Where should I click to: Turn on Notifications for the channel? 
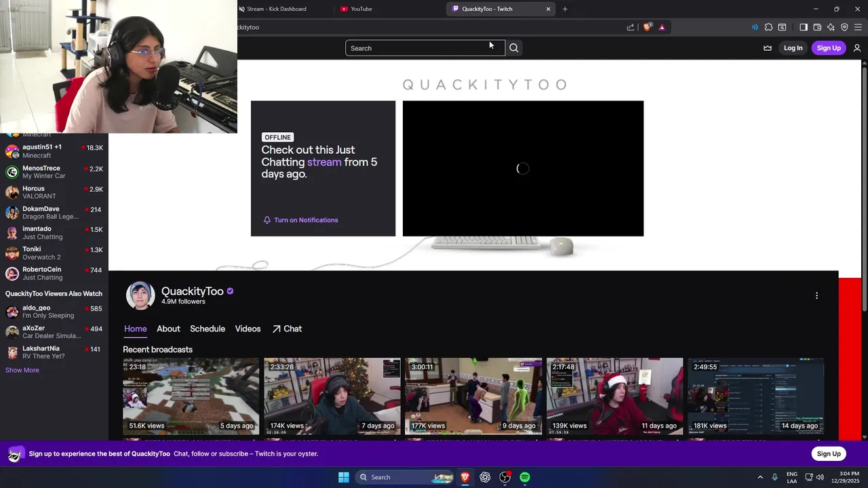(300, 220)
